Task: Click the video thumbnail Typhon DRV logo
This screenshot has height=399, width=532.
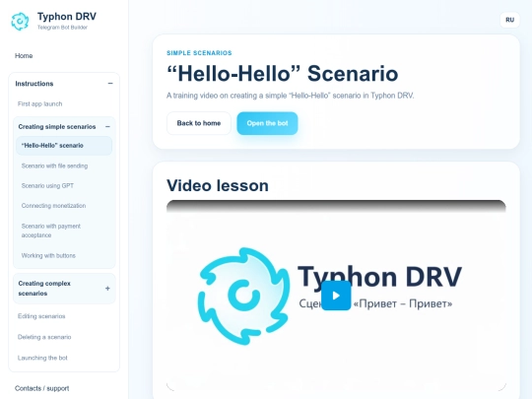Action: [x=243, y=296]
